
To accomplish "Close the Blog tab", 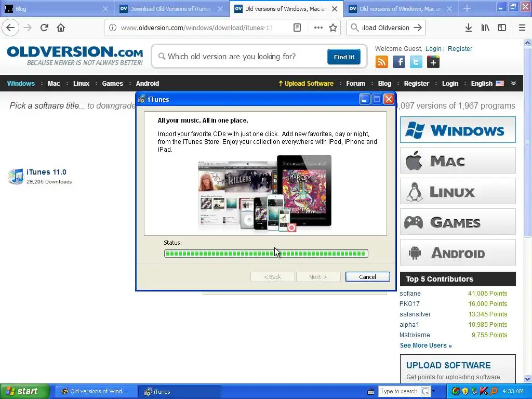I will (x=105, y=9).
